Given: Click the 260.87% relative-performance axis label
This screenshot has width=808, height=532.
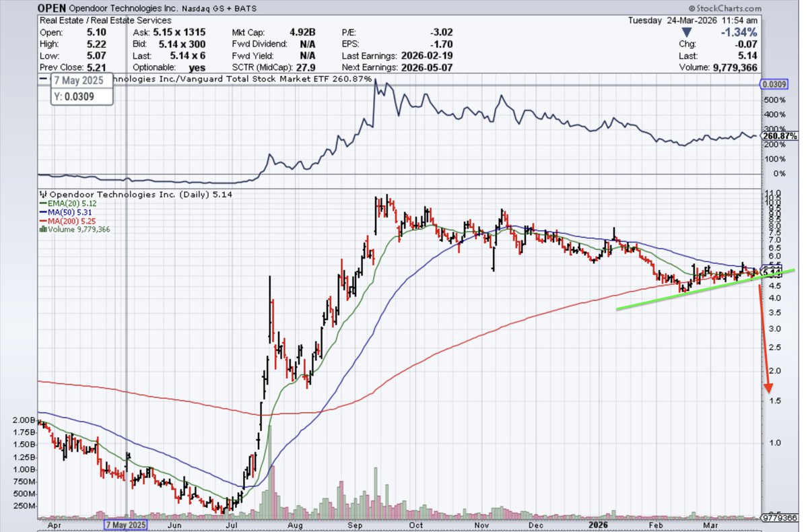Looking at the screenshot, I should point(778,137).
